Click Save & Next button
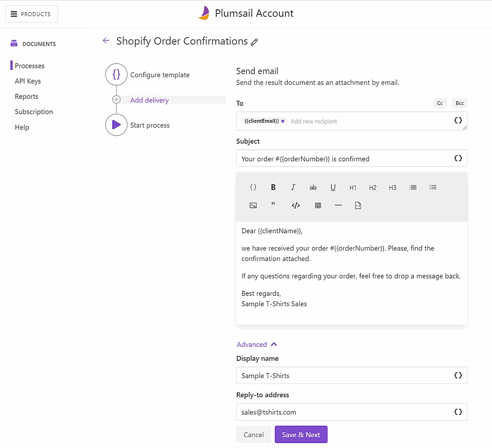This screenshot has width=492, height=448. pos(301,435)
